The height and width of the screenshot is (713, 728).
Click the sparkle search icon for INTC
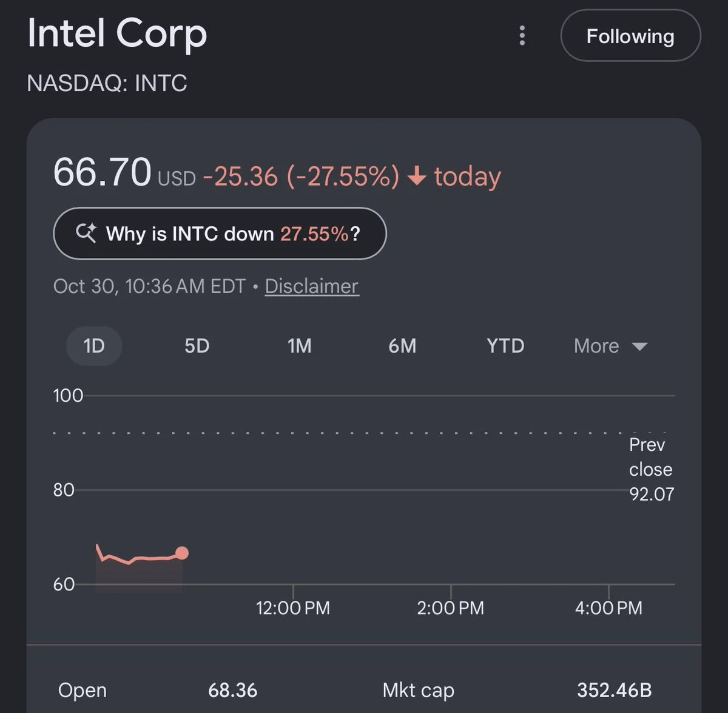pos(86,233)
